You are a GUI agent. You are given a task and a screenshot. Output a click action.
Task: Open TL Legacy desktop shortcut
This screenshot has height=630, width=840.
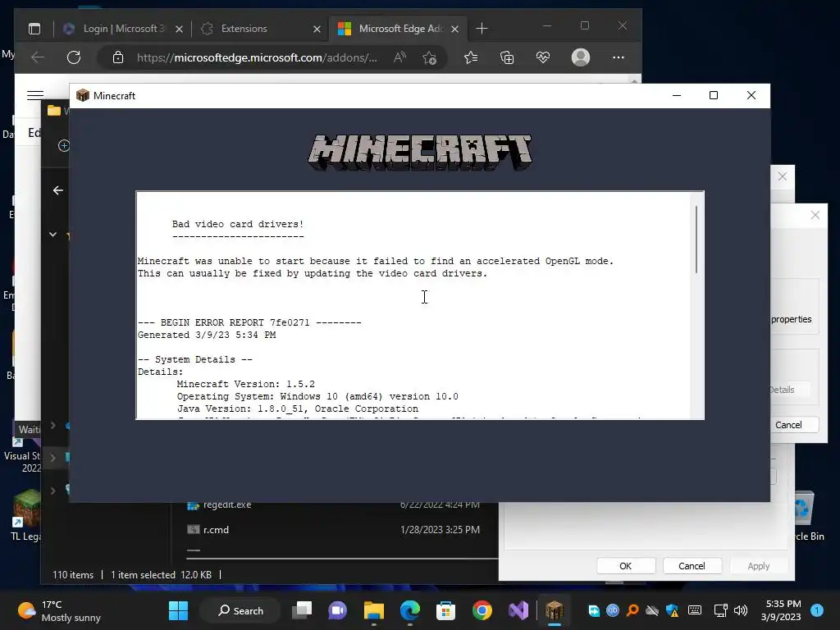pyautogui.click(x=25, y=514)
